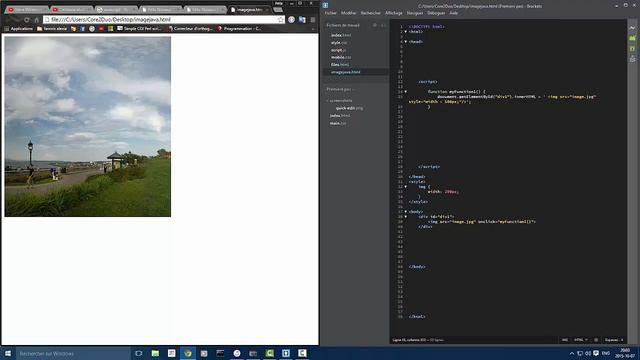Open script.js in working files
Image resolution: width=640 pixels, height=360 pixels.
point(339,50)
